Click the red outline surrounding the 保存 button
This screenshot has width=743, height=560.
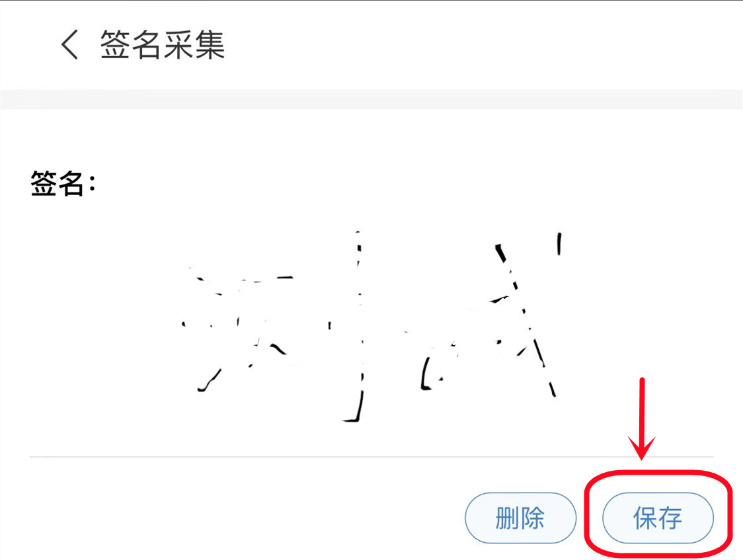coord(658,513)
